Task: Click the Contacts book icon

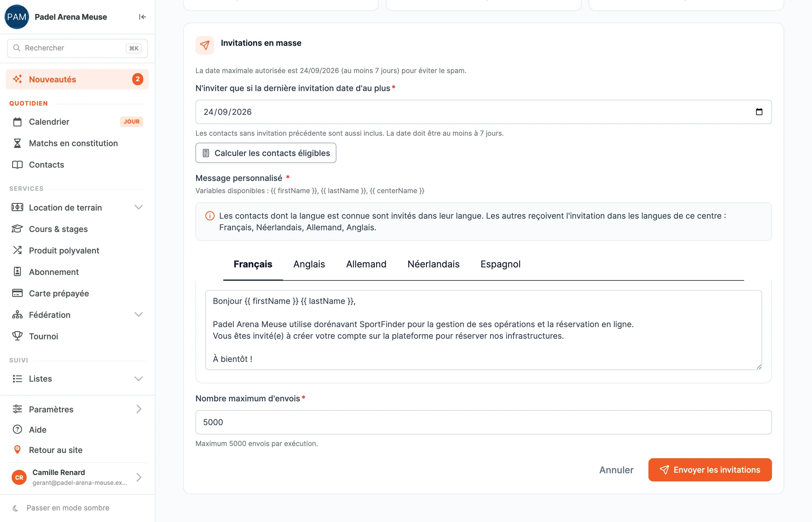Action: 17,164
